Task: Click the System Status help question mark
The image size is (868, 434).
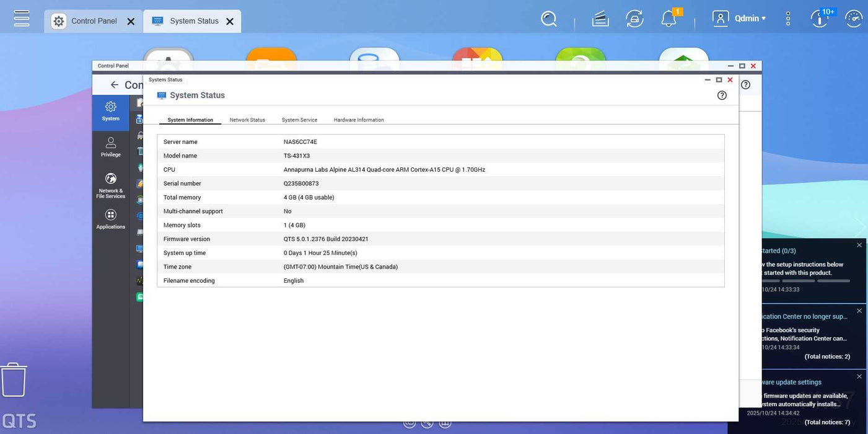Action: [722, 95]
